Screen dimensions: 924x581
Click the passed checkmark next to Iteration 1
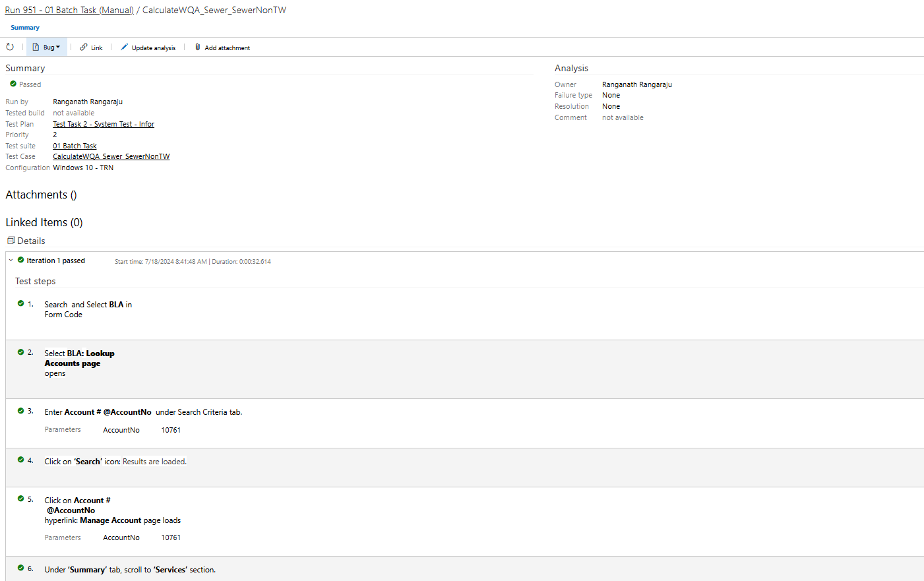[x=19, y=260]
